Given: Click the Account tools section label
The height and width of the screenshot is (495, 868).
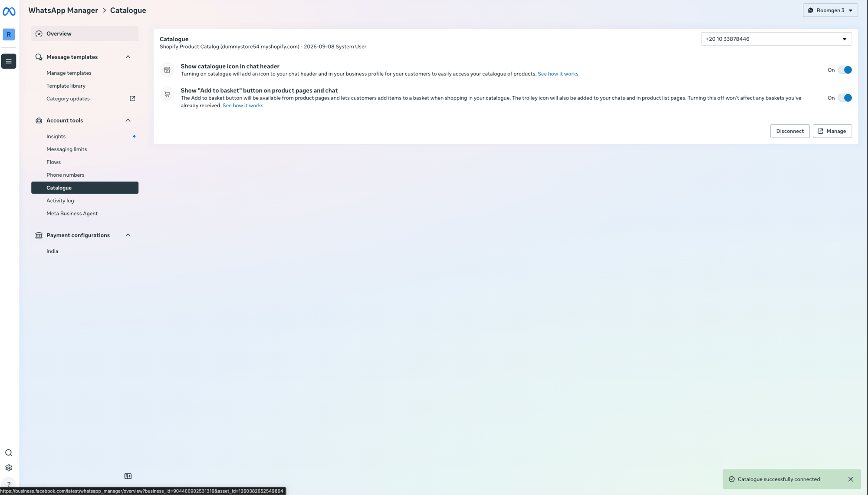Looking at the screenshot, I should (x=65, y=120).
